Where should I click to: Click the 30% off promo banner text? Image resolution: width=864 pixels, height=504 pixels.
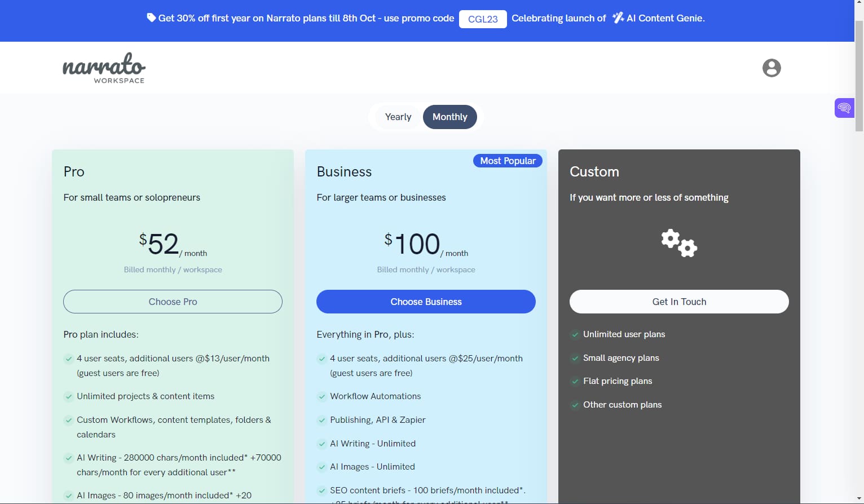click(306, 18)
